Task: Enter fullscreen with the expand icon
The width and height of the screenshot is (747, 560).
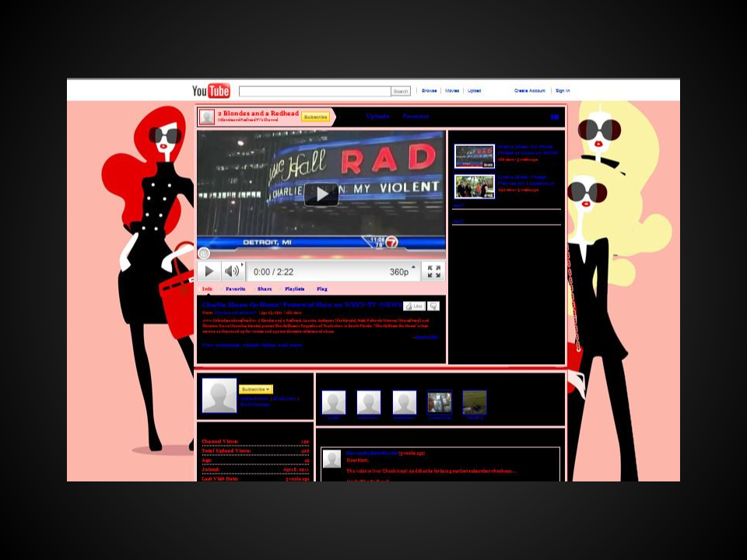Action: tap(433, 271)
